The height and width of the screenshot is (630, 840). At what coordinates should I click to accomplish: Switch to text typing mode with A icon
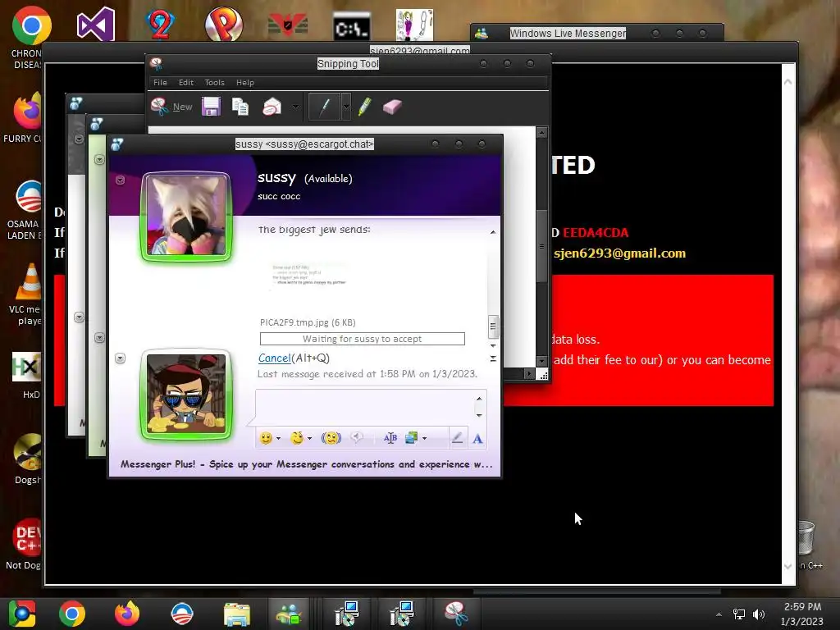pos(477,438)
